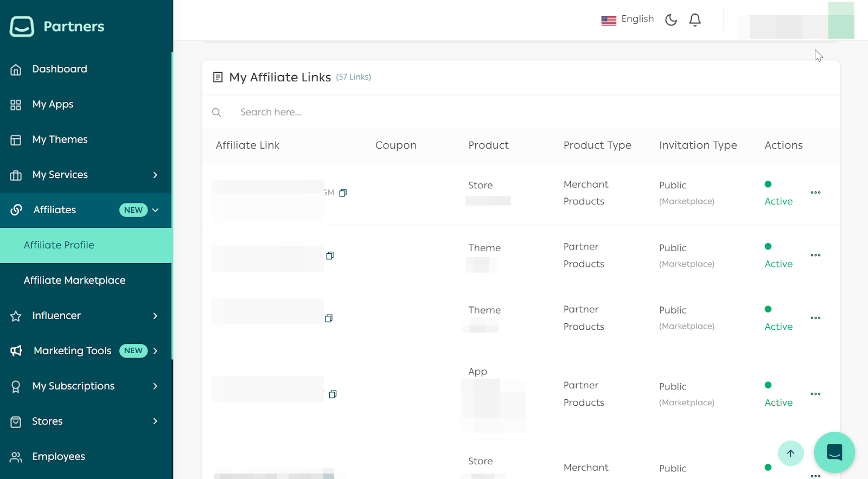Open Affiliate Marketplace page
Image resolution: width=868 pixels, height=479 pixels.
point(74,280)
